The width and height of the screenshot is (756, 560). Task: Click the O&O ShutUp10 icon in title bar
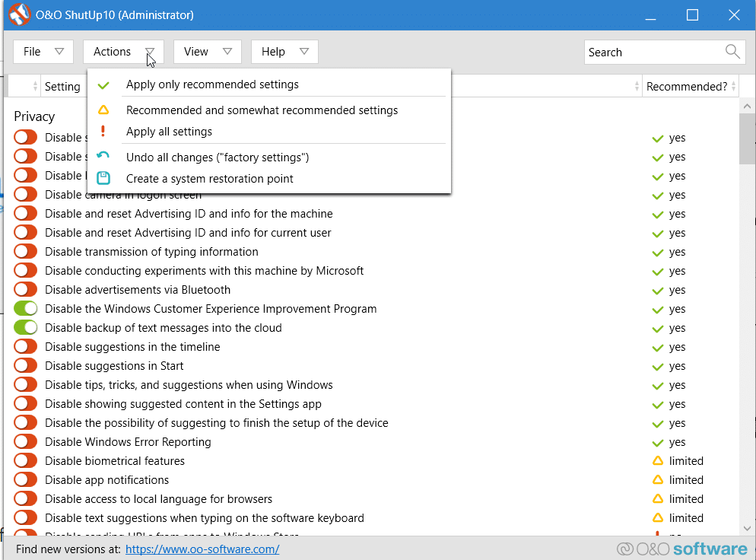coord(19,14)
